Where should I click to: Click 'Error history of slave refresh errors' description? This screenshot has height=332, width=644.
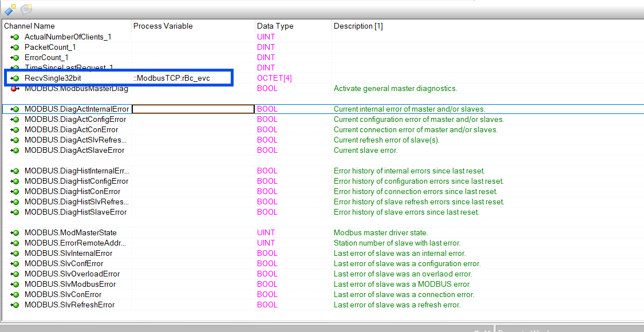pos(419,201)
